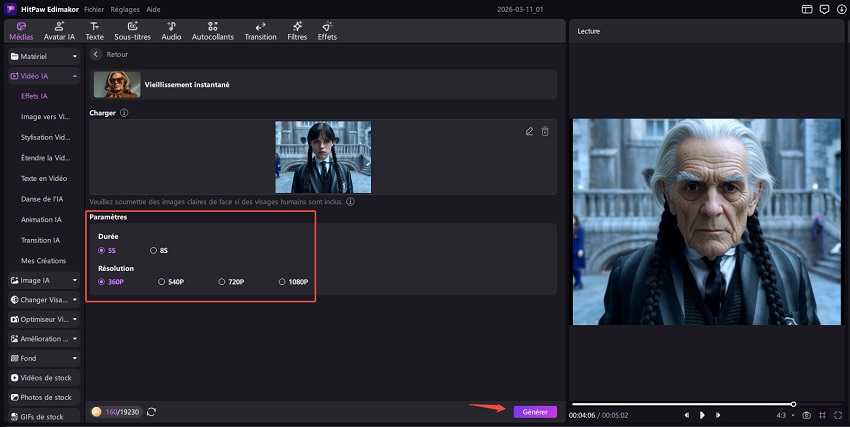The height and width of the screenshot is (427, 850).
Task: Click the Générer button
Action: [535, 412]
